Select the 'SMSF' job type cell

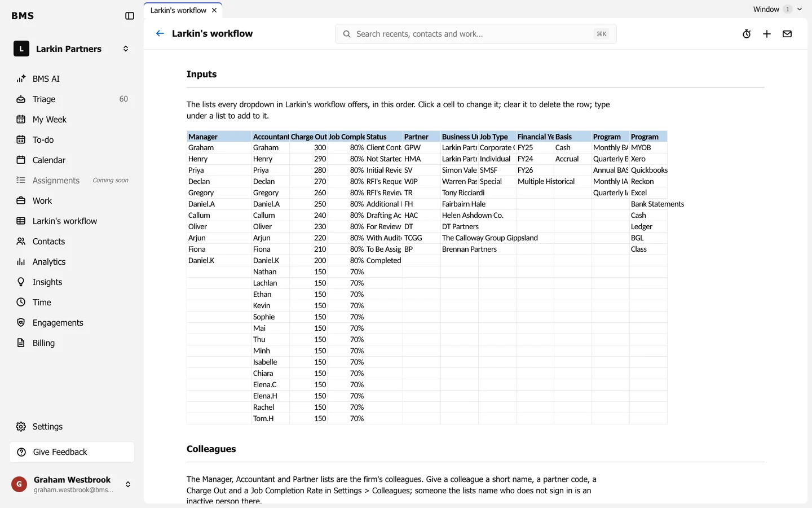(497, 170)
